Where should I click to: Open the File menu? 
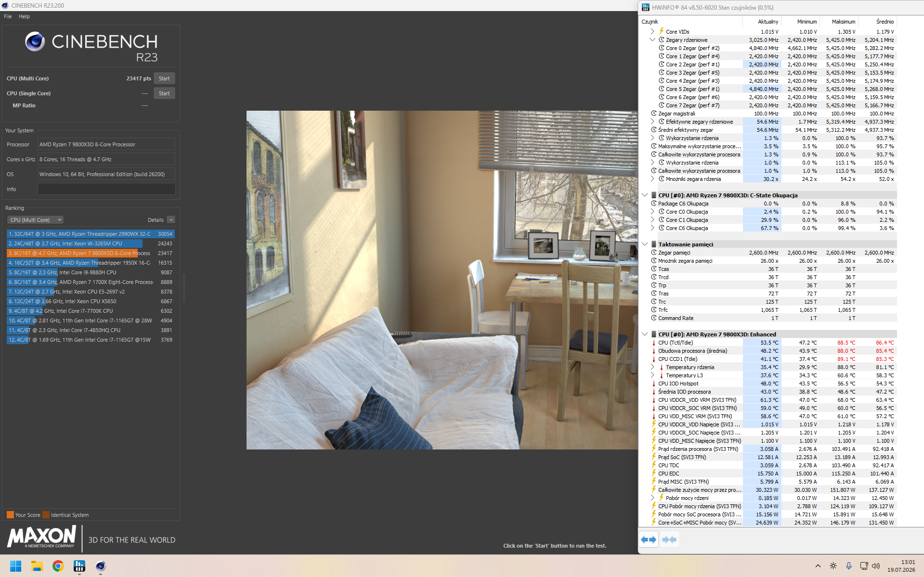pos(8,16)
